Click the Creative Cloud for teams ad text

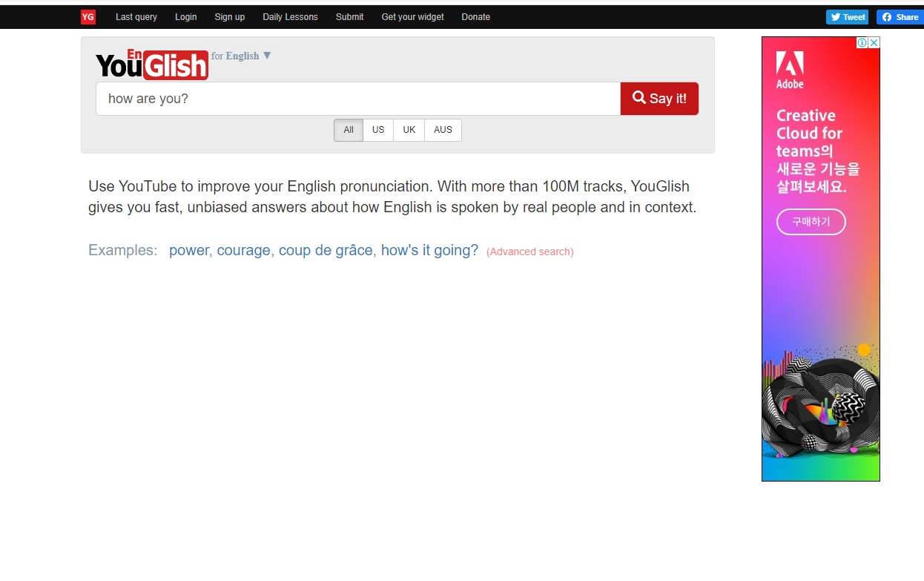click(818, 151)
